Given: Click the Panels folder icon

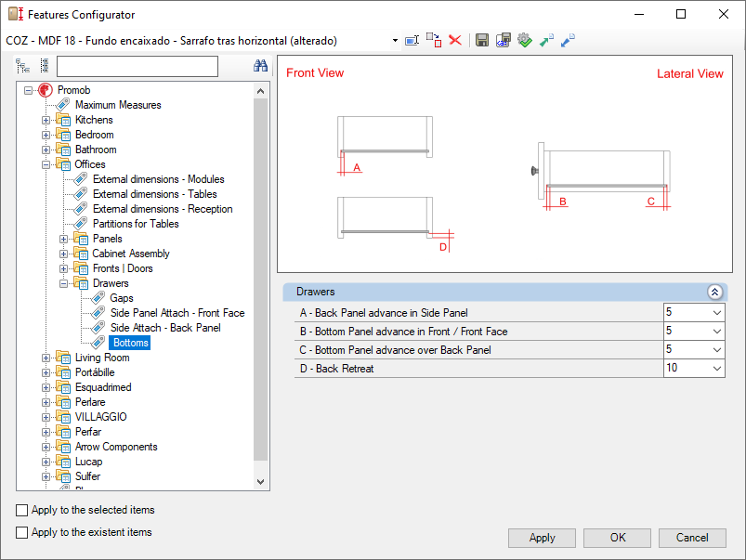Looking at the screenshot, I should click(81, 239).
